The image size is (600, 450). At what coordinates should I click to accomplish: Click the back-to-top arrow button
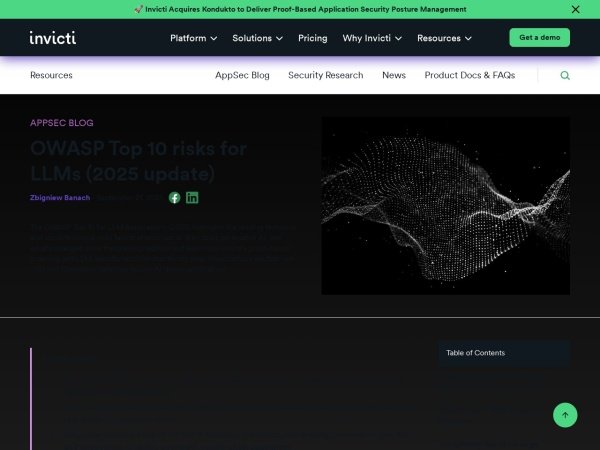tap(565, 415)
